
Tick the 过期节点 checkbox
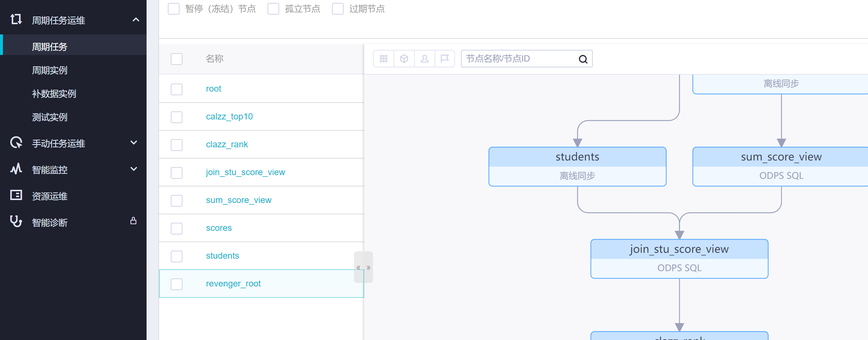(338, 9)
